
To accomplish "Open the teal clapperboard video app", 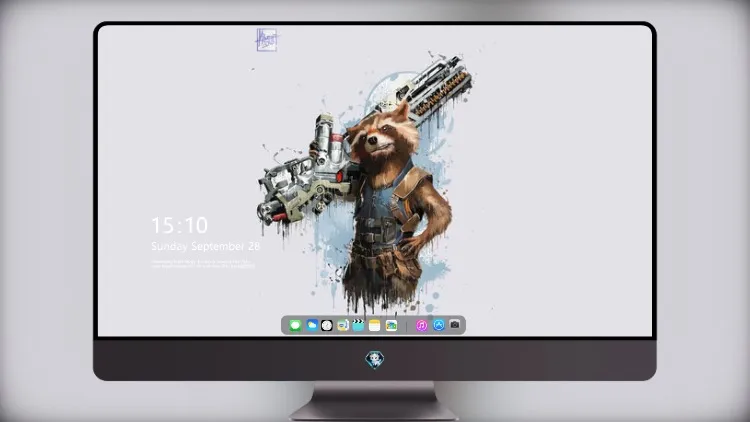I will point(358,326).
